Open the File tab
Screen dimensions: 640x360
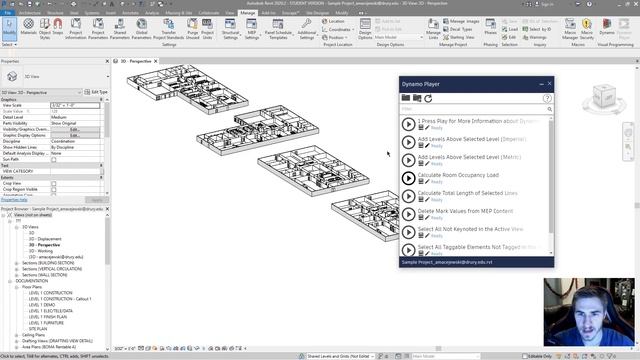click(x=8, y=13)
